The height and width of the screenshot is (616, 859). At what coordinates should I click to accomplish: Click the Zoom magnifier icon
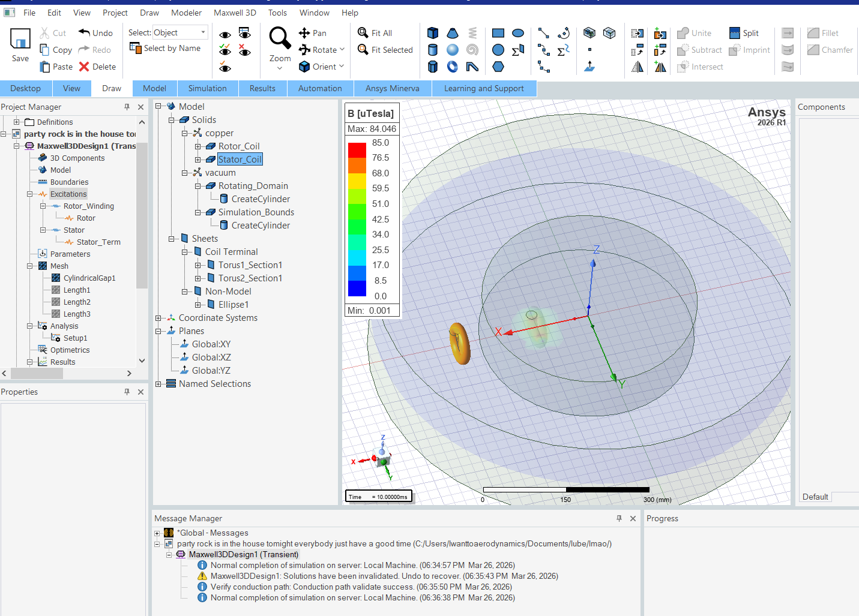(x=280, y=38)
